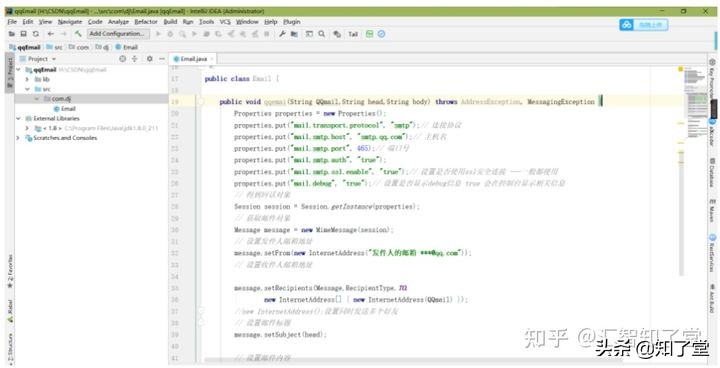Click the green Build hammer icon
This screenshot has width=720, height=368.
[x=78, y=34]
